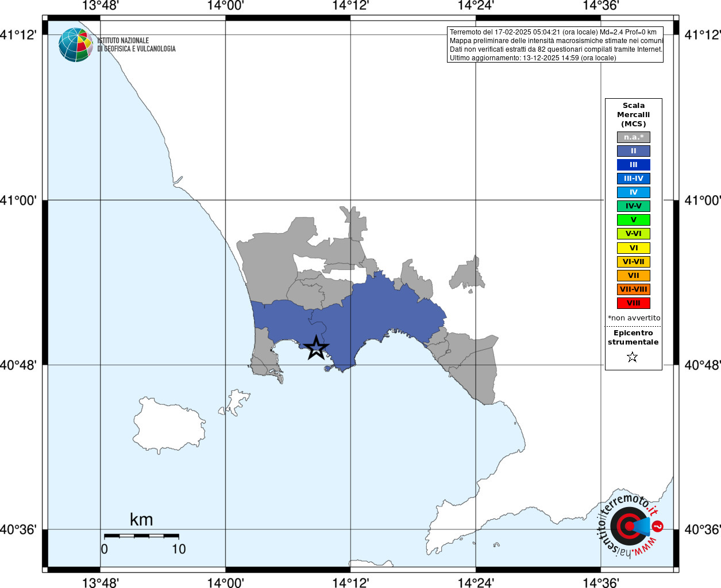Click the 'ISTITUTO NAZIONALE DI GEOFISICA' text
The height and width of the screenshot is (588, 721).
(136, 45)
